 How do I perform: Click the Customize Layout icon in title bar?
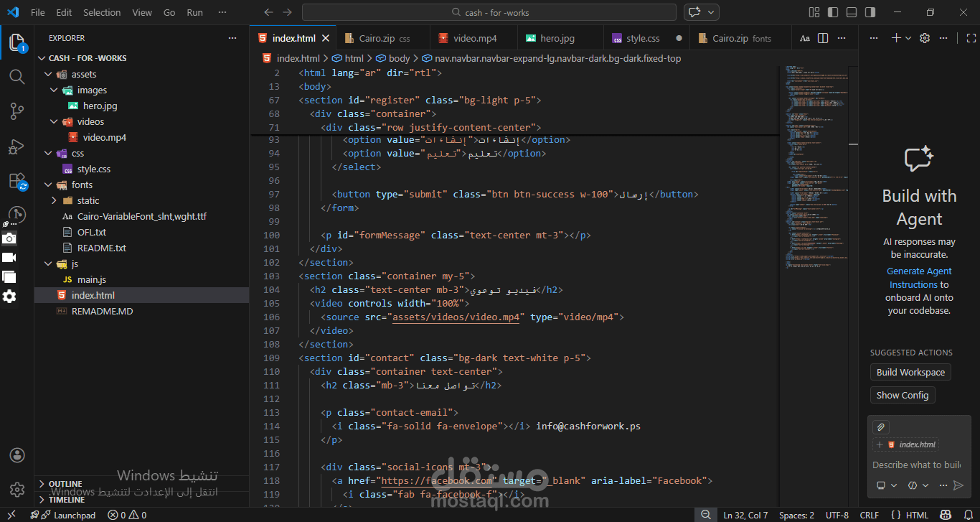click(x=814, y=12)
